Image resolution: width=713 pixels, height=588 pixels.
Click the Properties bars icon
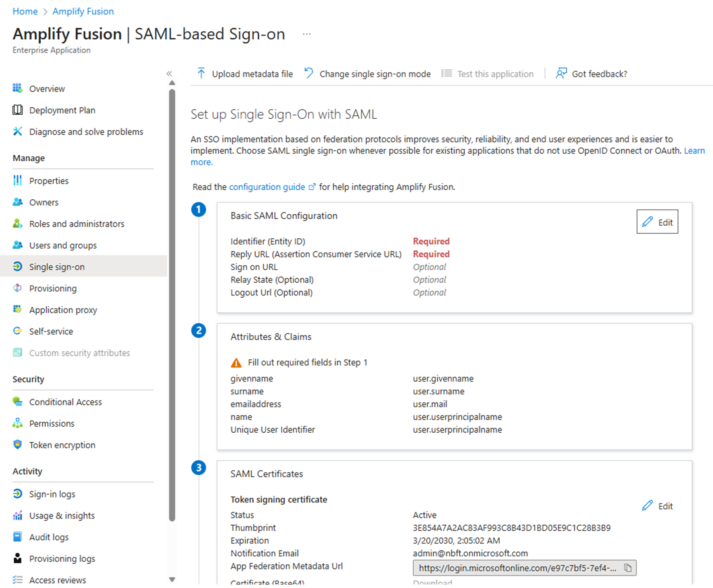(17, 180)
